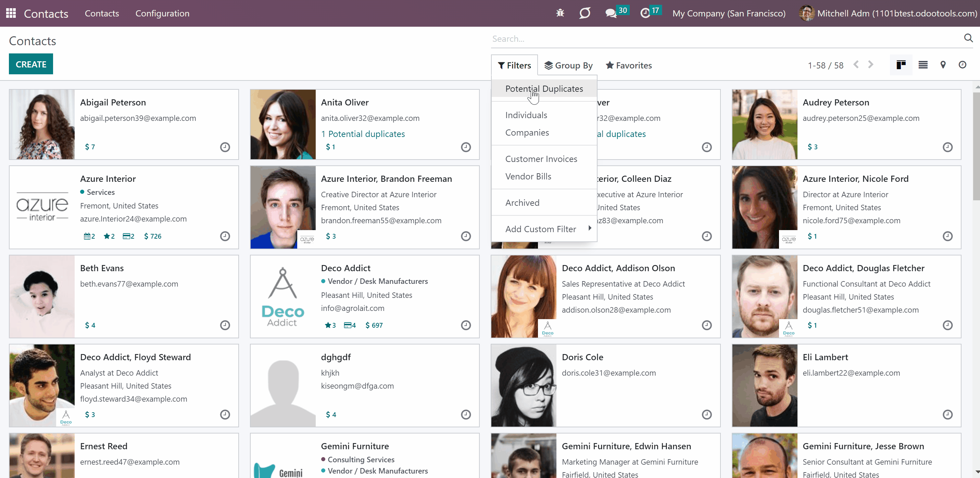This screenshot has height=478, width=980.
Task: Select Companies filter
Action: click(544, 133)
